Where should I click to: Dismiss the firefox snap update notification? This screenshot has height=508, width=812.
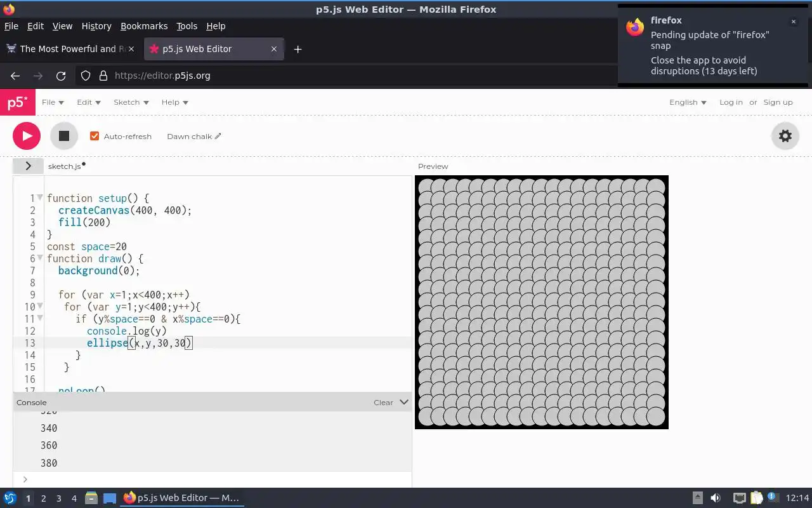click(793, 22)
